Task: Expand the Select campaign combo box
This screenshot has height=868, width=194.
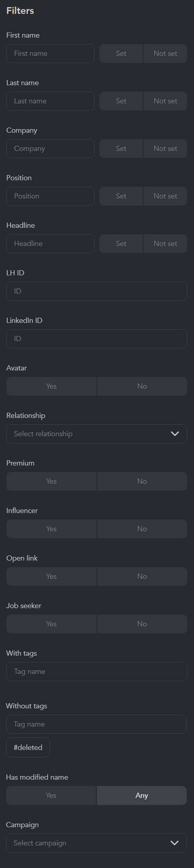Action: click(96, 843)
